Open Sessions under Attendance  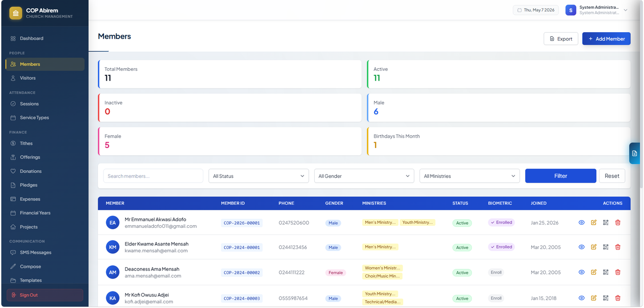pyautogui.click(x=45, y=104)
